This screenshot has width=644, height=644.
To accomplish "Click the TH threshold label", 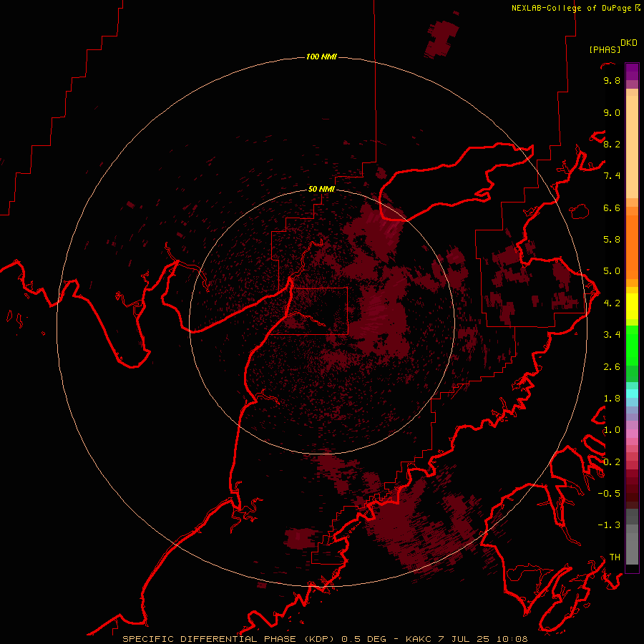I will (x=615, y=557).
